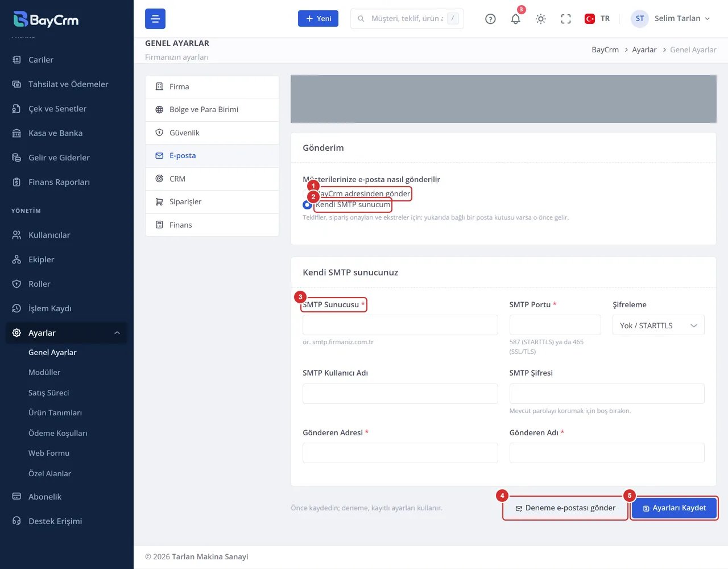728x569 pixels.
Task: Toggle the sidebar hamburger menu button
Action: [155, 19]
